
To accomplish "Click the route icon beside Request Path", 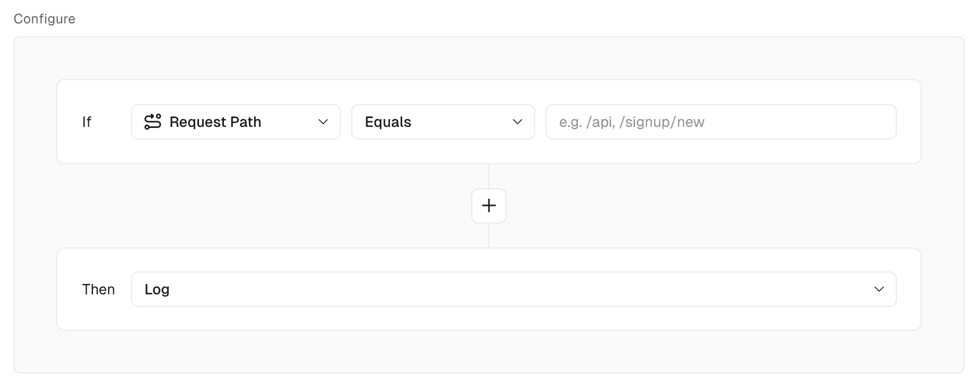I will (x=153, y=122).
